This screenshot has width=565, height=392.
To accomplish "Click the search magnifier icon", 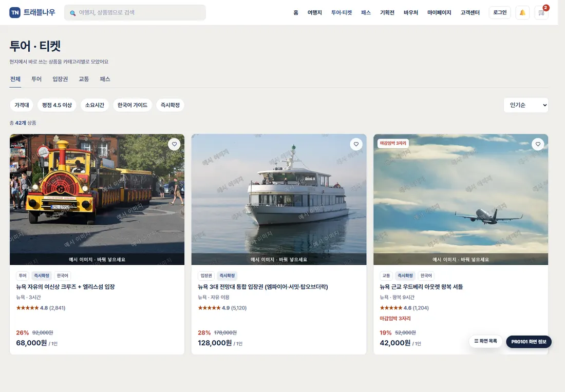I will tap(73, 13).
